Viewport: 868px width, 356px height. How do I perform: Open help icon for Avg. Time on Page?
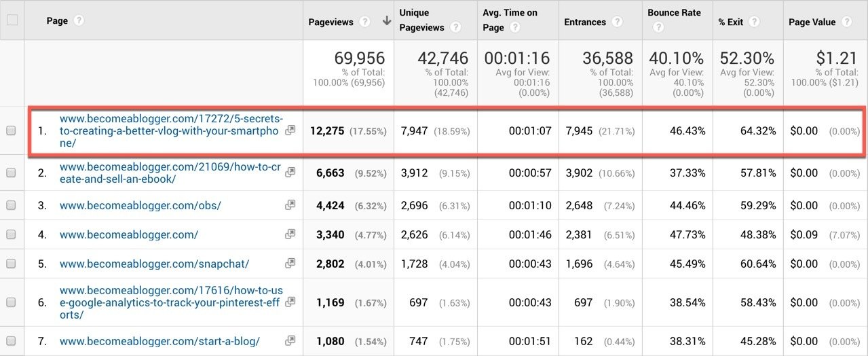click(515, 28)
